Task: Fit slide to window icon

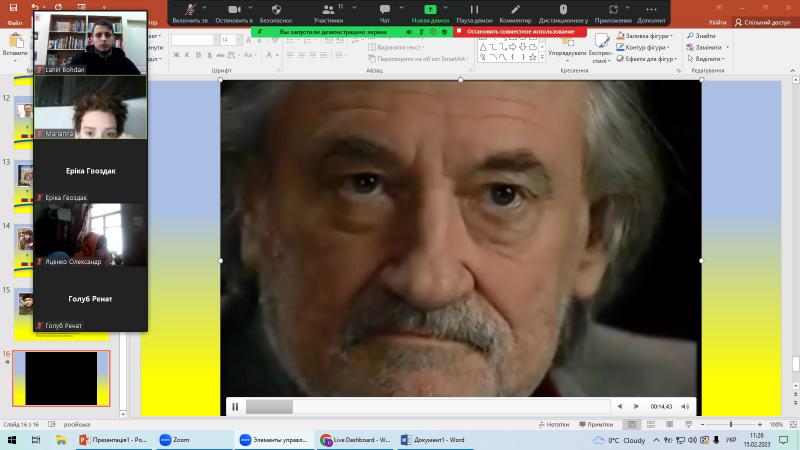Action: coord(793,424)
